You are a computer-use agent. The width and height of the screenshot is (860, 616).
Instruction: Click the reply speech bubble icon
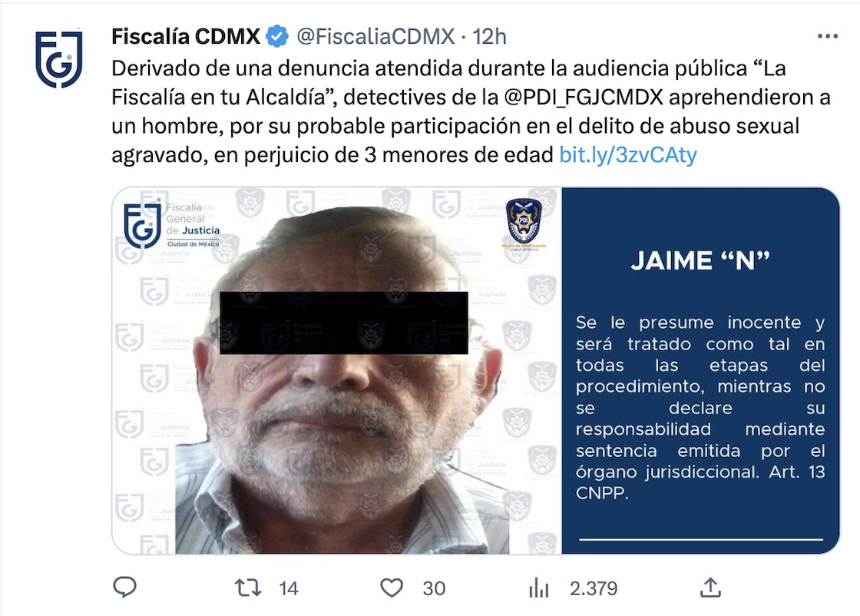124,588
